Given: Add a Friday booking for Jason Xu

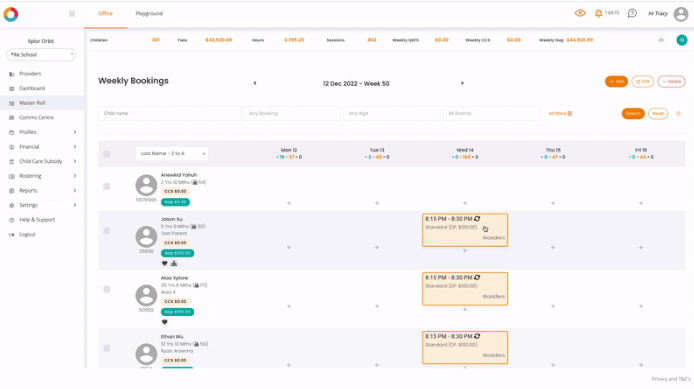Looking at the screenshot, I should coord(641,247).
